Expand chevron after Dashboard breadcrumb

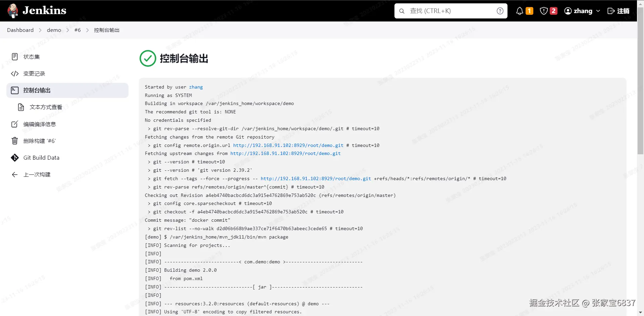coord(40,30)
